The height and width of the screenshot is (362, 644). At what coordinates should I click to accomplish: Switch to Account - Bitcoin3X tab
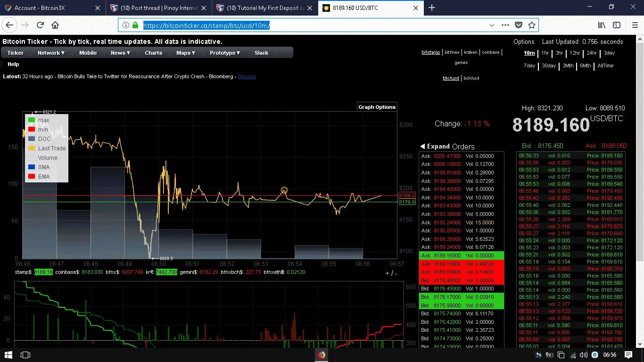click(52, 8)
